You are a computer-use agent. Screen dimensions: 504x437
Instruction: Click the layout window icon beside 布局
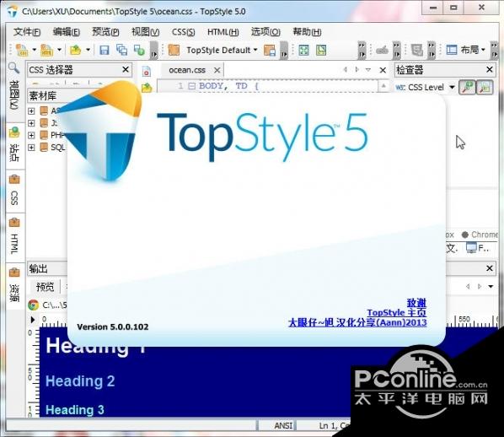click(452, 50)
